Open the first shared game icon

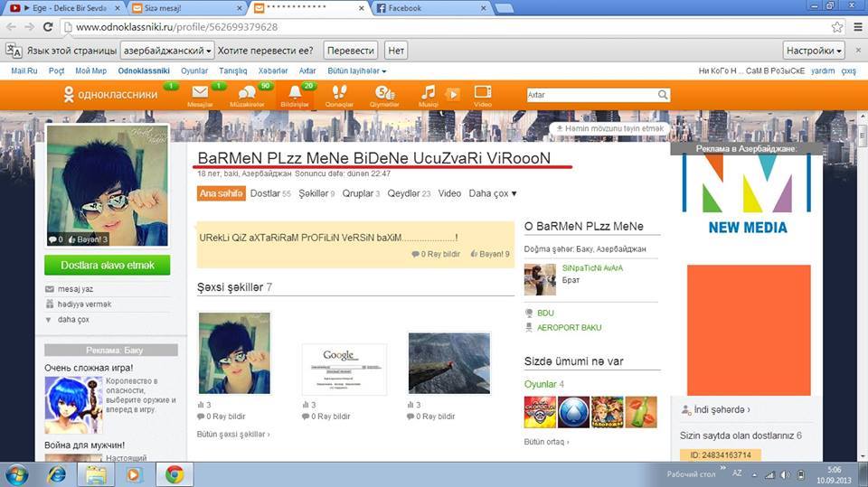point(540,412)
